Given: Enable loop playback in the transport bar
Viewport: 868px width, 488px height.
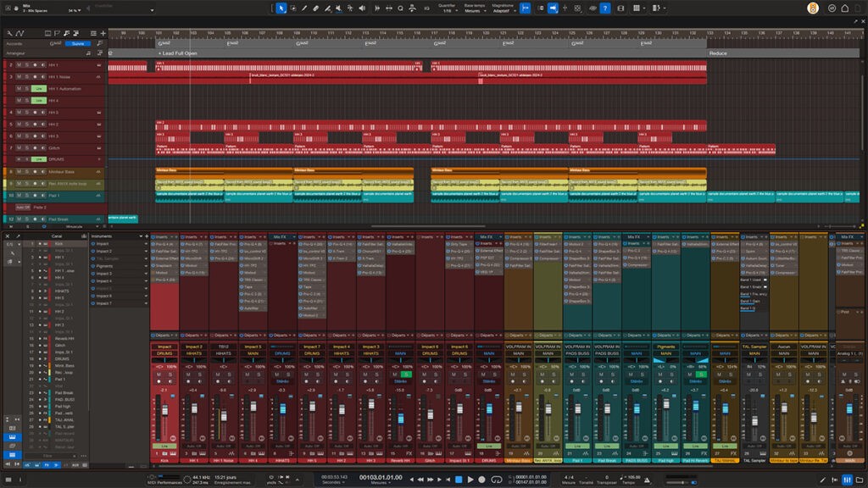Looking at the screenshot, I should [496, 480].
